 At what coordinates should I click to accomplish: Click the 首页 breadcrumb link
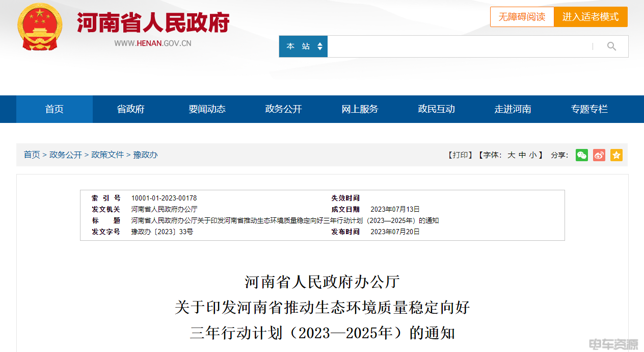pos(32,155)
